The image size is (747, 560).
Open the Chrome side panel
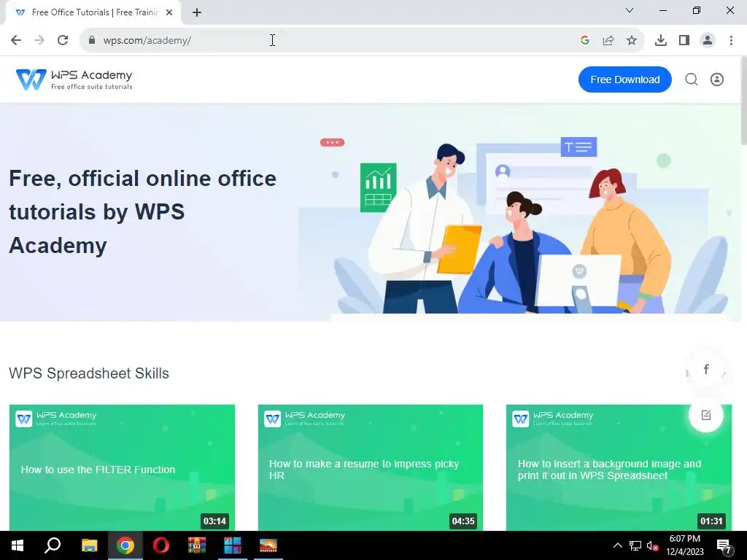(684, 41)
